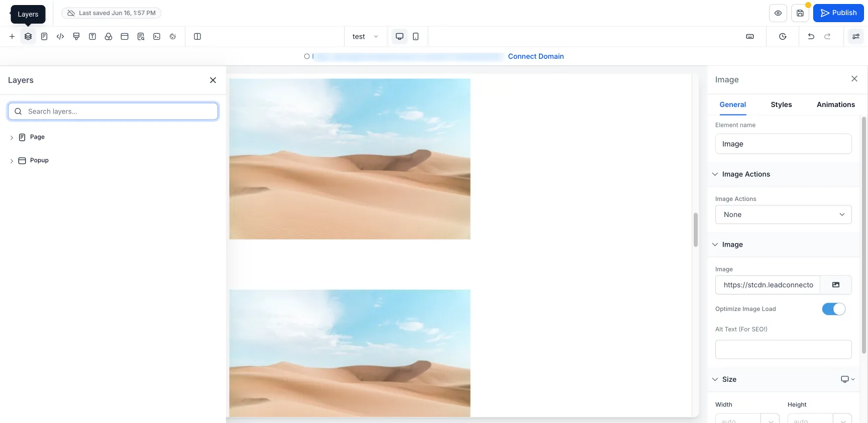Focus the Search layers field
This screenshot has height=423, width=868.
tap(113, 112)
